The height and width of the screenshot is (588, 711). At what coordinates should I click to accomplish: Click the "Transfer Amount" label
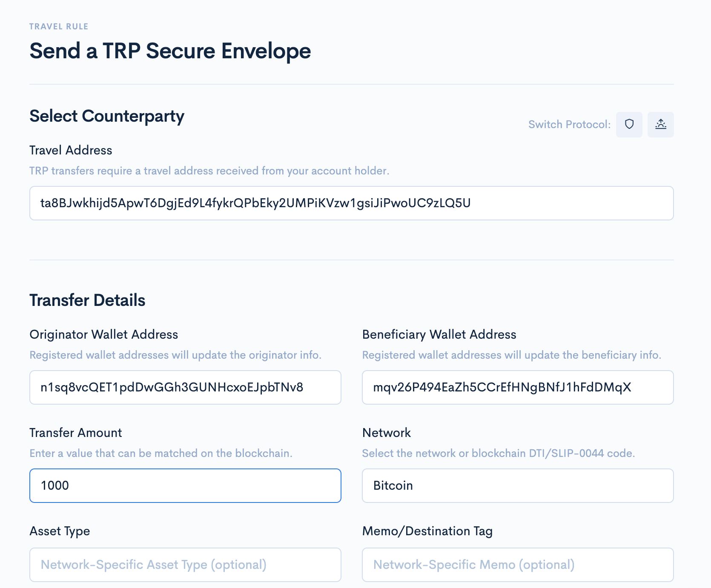[75, 433]
